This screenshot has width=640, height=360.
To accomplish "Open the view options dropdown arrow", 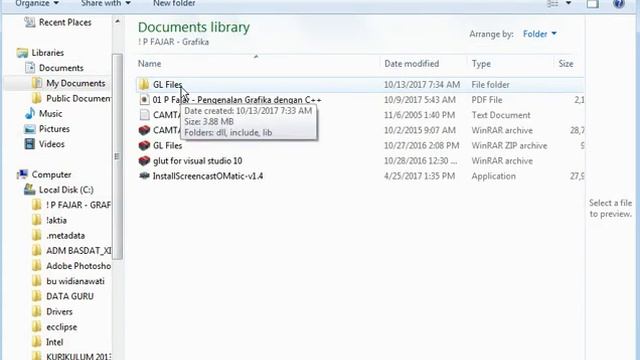I will [568, 3].
